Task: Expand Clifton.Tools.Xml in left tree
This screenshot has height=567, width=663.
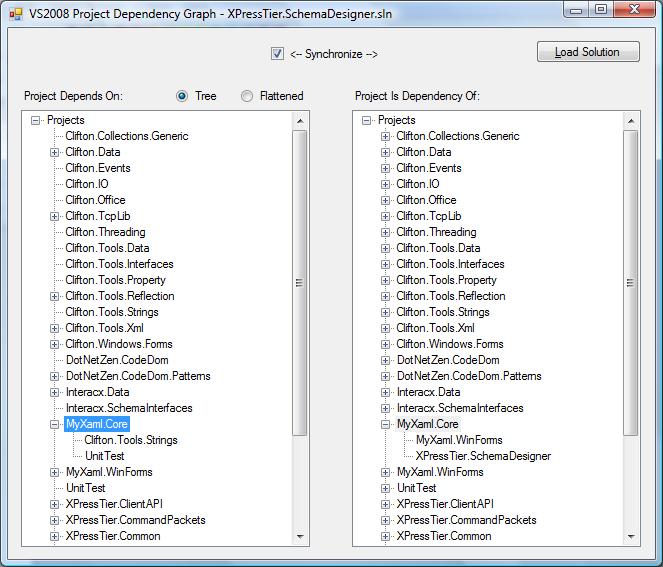Action: [x=55, y=328]
